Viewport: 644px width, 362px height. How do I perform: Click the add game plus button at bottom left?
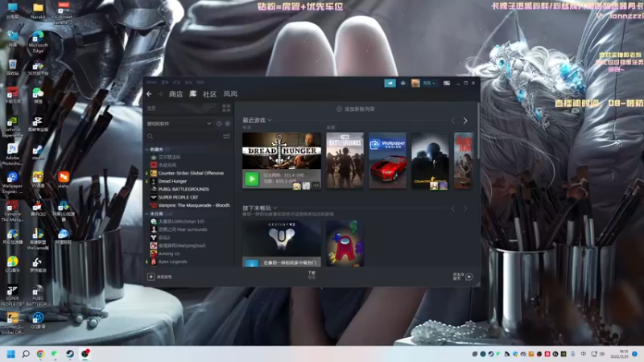[x=151, y=277]
